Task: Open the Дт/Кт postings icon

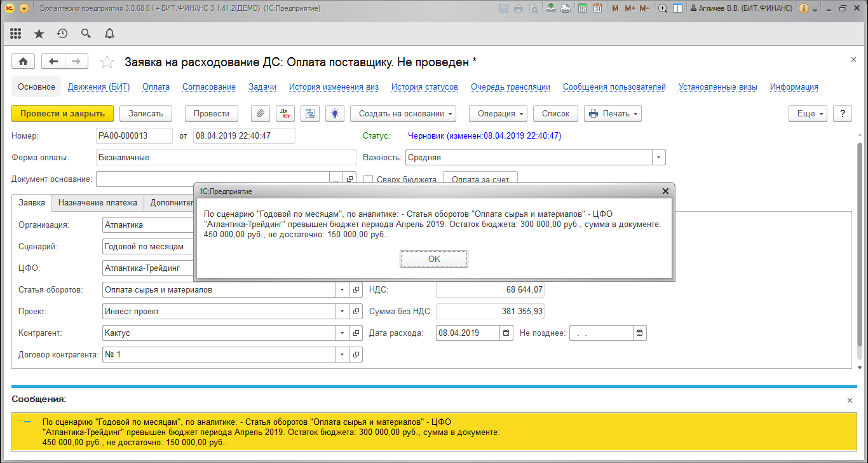Action: [x=285, y=113]
